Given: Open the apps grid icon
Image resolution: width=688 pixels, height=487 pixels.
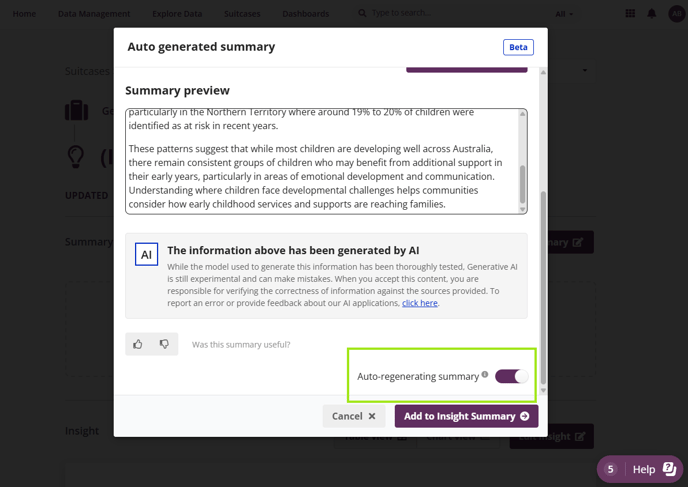Looking at the screenshot, I should [x=630, y=14].
